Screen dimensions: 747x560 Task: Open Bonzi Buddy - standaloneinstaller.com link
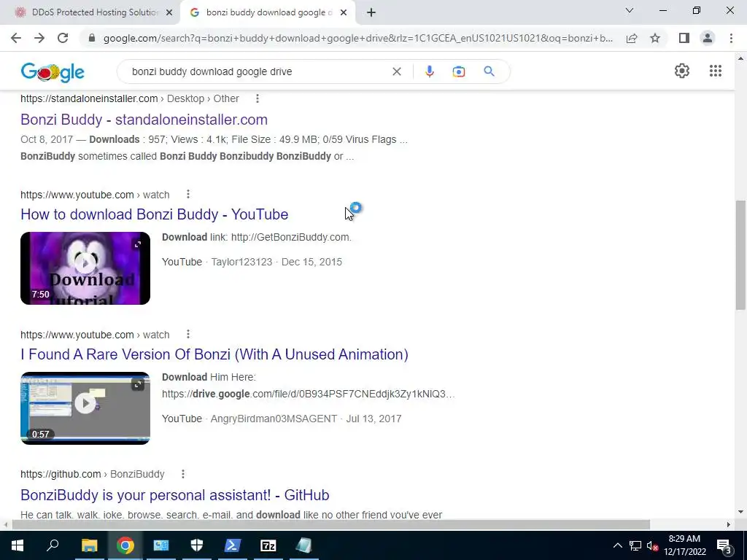tap(144, 119)
